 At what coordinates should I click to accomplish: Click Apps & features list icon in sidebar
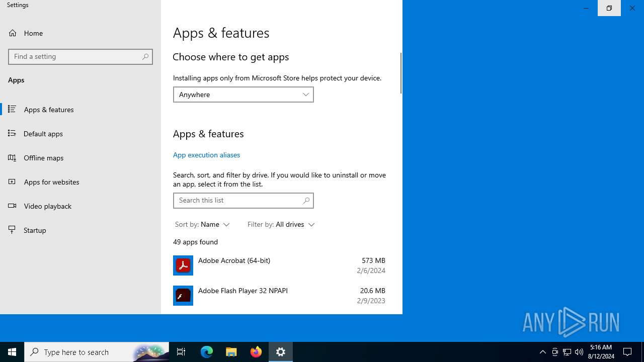tap(12, 109)
